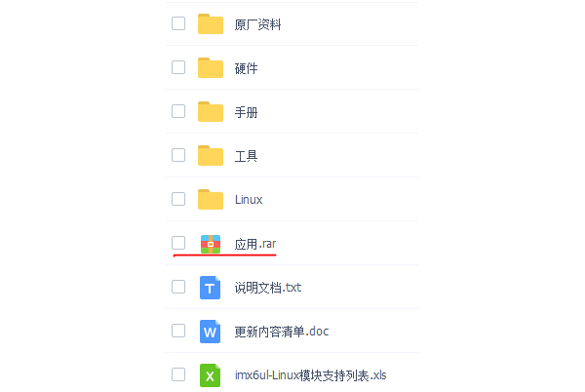Open the file named 应用.rar
585x392 pixels.
[254, 244]
